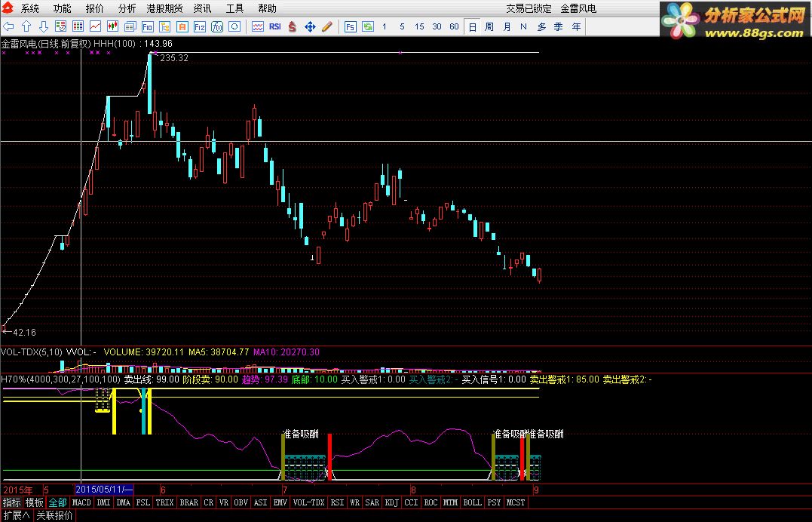This screenshot has width=812, height=522.
Task: Select the 15-minute period
Action: [419, 26]
